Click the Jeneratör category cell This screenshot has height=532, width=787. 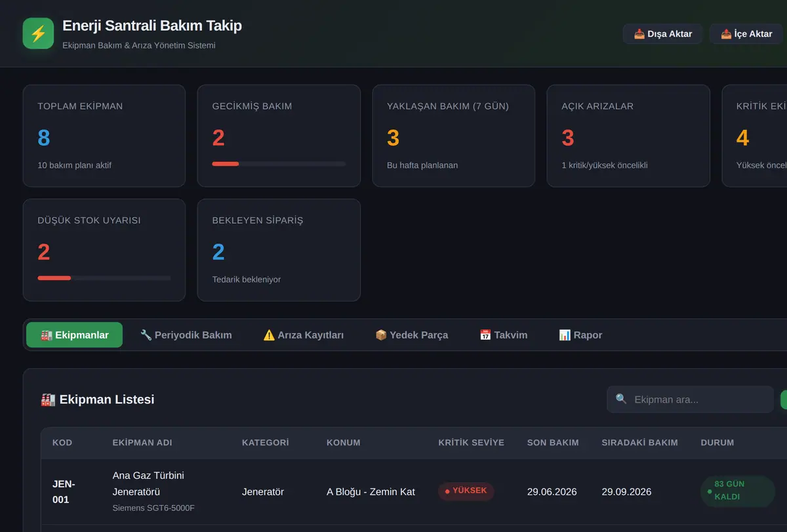pos(263,492)
